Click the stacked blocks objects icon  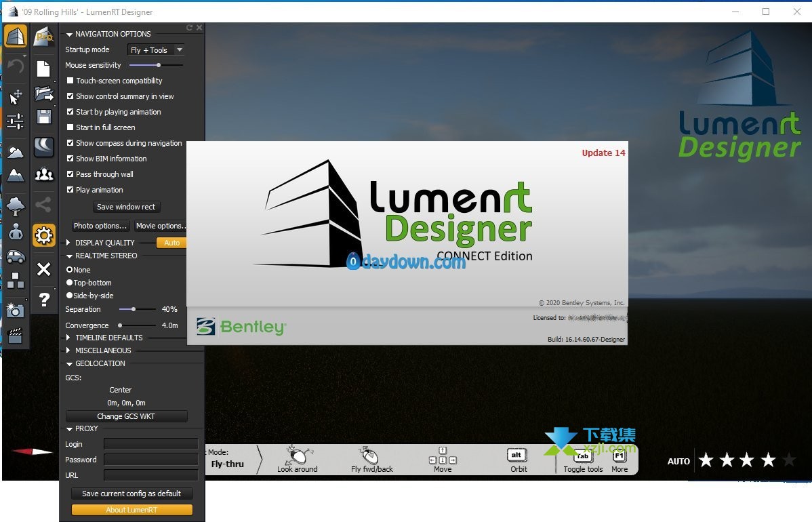tap(16, 280)
